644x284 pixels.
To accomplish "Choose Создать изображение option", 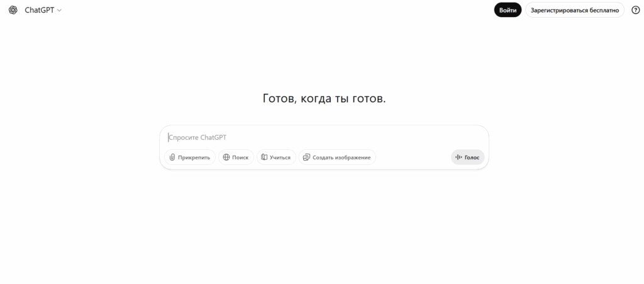I will pos(337,157).
